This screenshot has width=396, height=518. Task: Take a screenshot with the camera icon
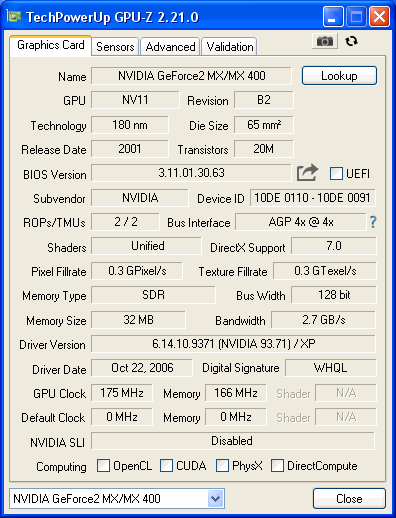[x=325, y=41]
